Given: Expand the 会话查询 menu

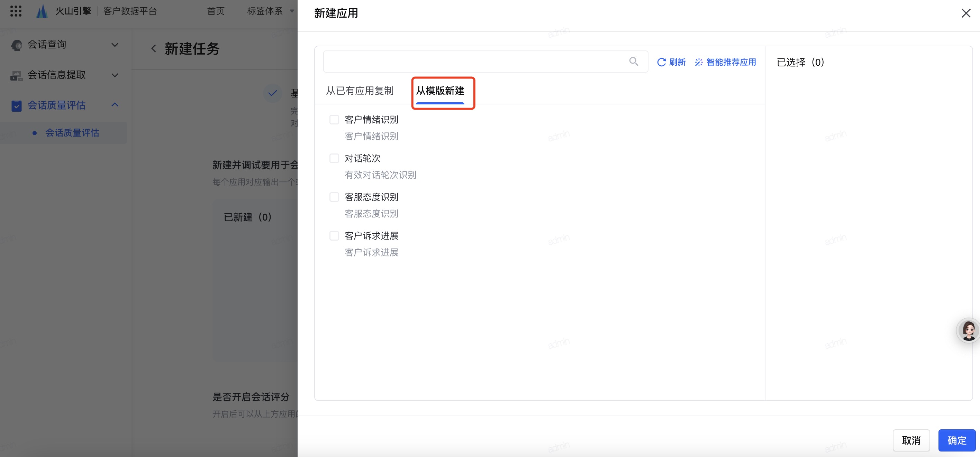Looking at the screenshot, I should click(115, 45).
